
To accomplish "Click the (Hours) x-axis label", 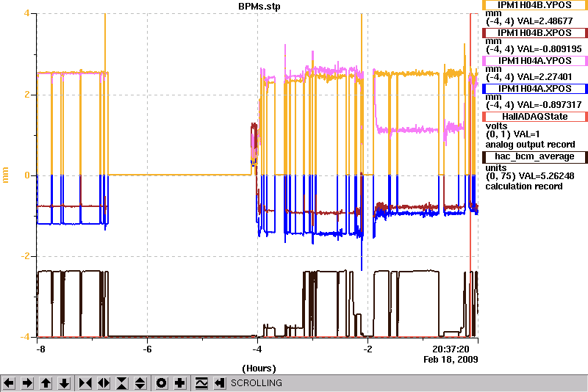I will pyautogui.click(x=259, y=369).
